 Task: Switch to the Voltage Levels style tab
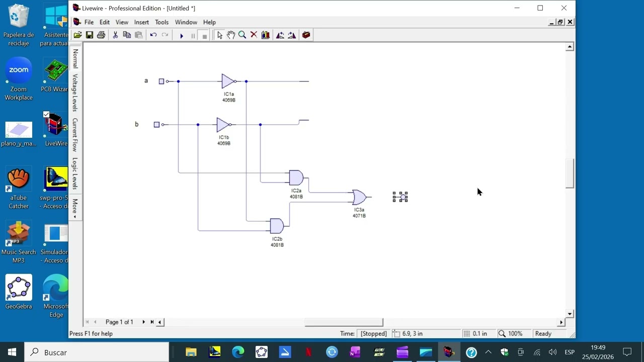click(75, 93)
